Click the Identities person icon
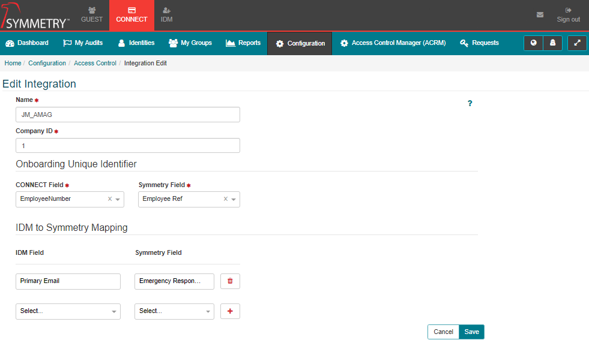589x364 pixels. 121,43
